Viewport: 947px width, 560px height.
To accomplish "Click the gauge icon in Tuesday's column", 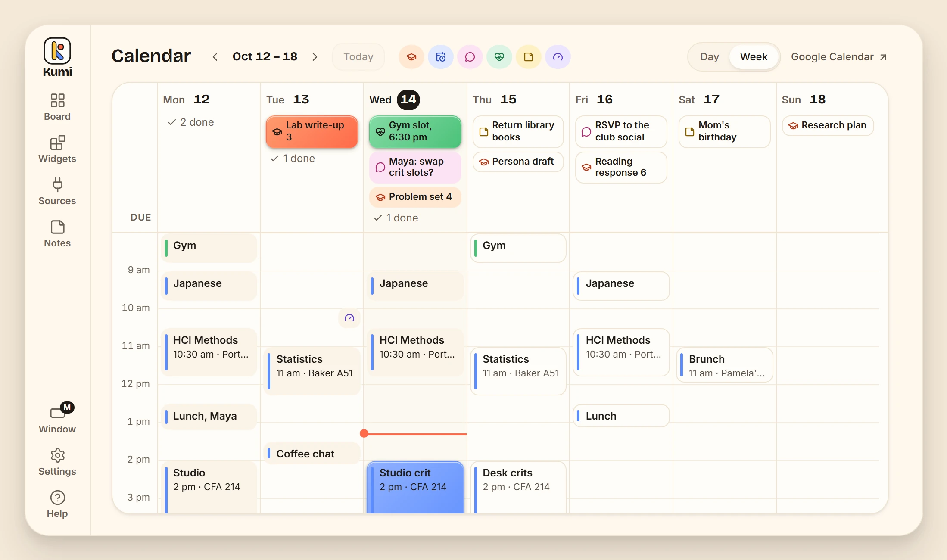I will [349, 318].
